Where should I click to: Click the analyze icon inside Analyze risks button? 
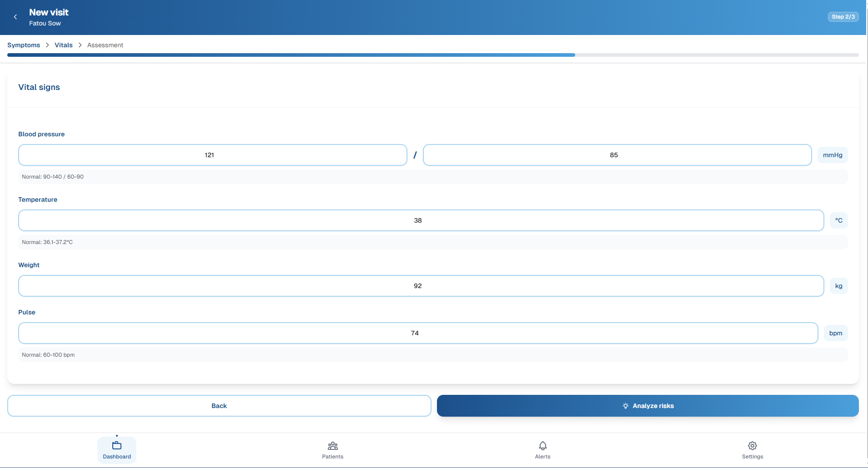click(x=626, y=406)
